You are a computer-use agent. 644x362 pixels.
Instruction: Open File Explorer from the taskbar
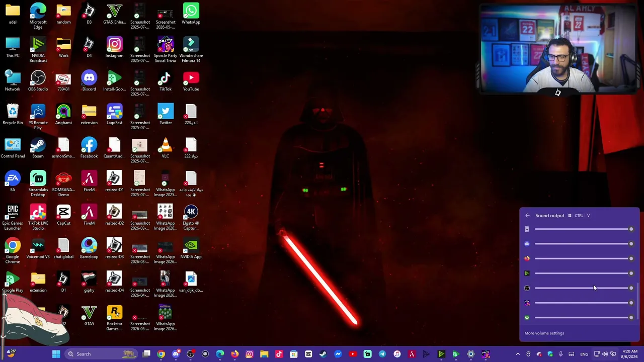click(x=264, y=354)
